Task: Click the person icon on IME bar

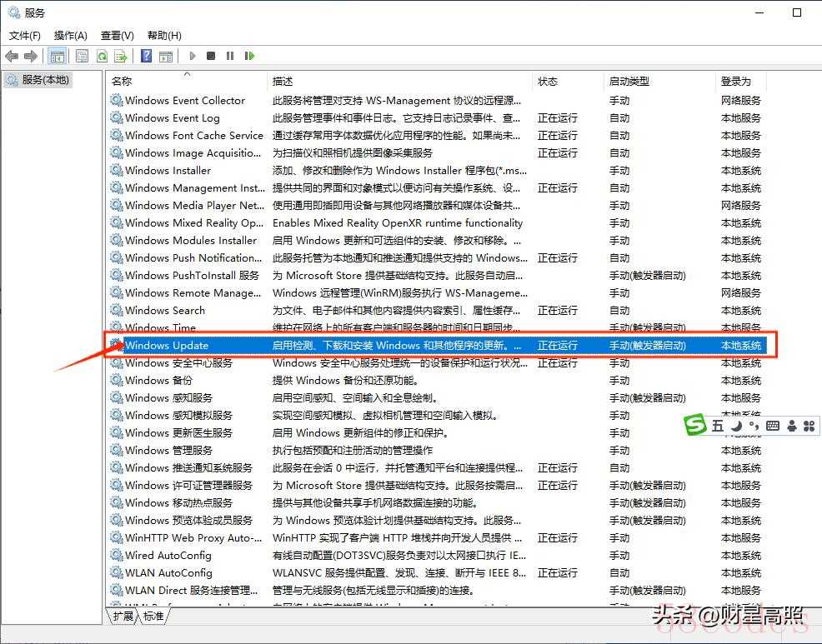Action: tap(792, 426)
